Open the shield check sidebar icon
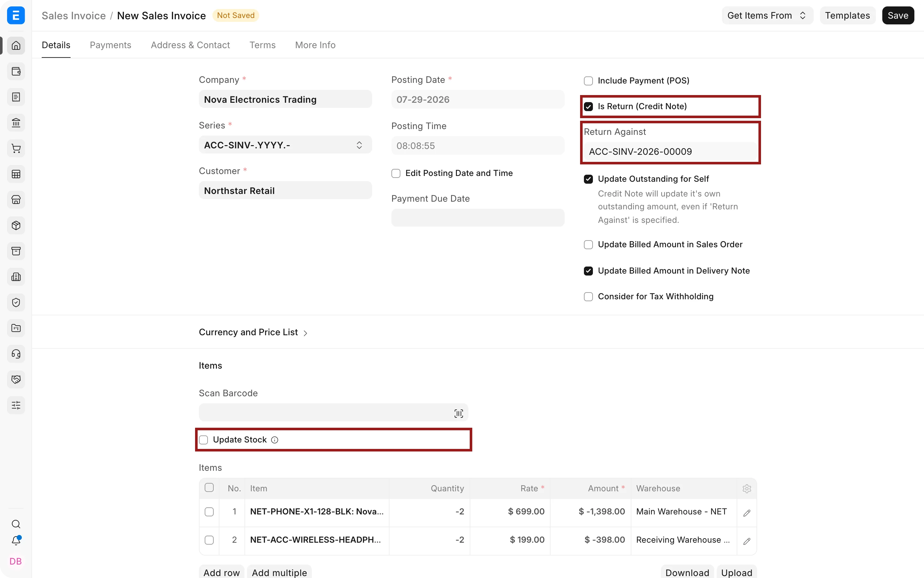The image size is (924, 578). (x=16, y=302)
